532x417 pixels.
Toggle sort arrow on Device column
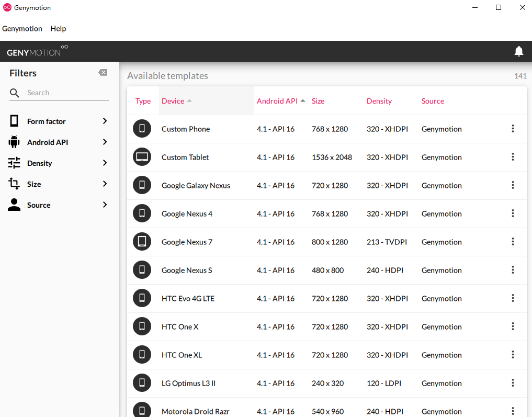pos(189,101)
